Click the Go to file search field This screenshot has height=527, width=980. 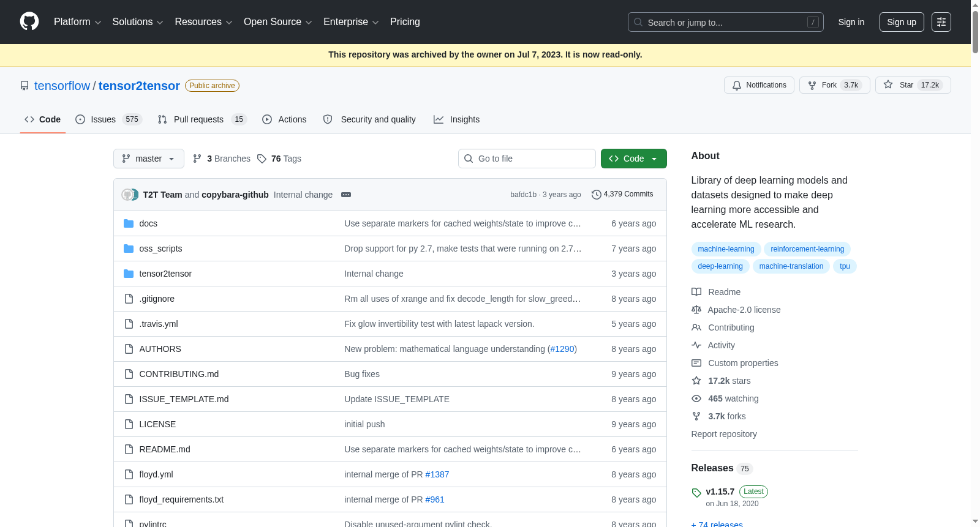(x=527, y=159)
